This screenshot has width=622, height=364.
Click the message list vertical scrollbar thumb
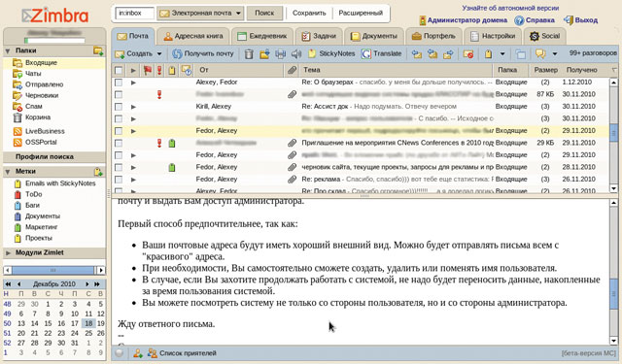(x=613, y=133)
